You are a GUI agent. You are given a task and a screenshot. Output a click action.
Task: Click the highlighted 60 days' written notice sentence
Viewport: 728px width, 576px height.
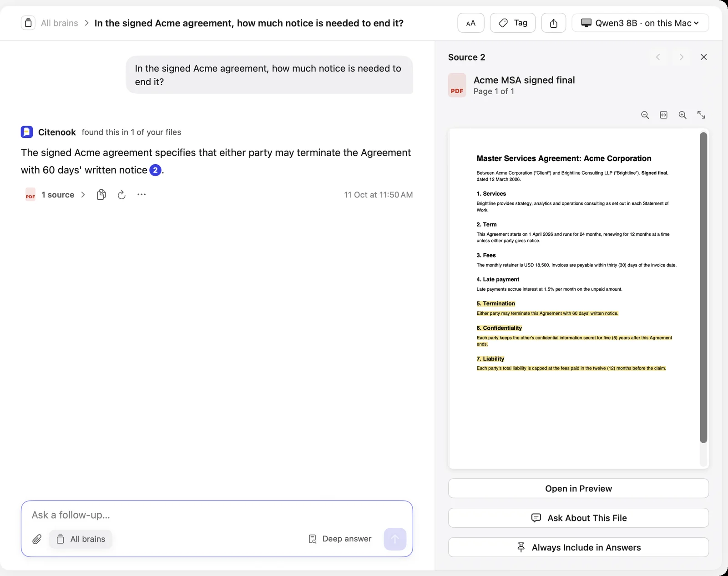tap(547, 313)
